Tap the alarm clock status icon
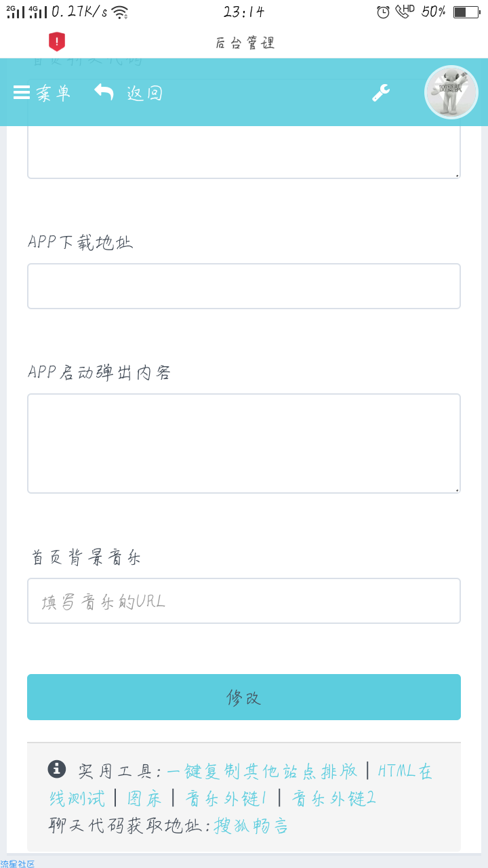488x868 pixels. (x=383, y=12)
